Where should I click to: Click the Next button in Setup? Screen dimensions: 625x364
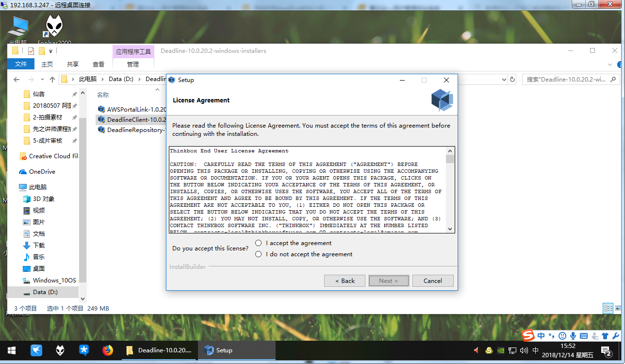[x=389, y=281]
